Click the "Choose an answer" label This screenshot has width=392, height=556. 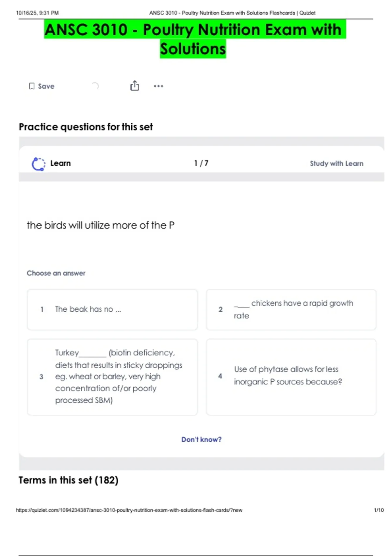[56, 273]
